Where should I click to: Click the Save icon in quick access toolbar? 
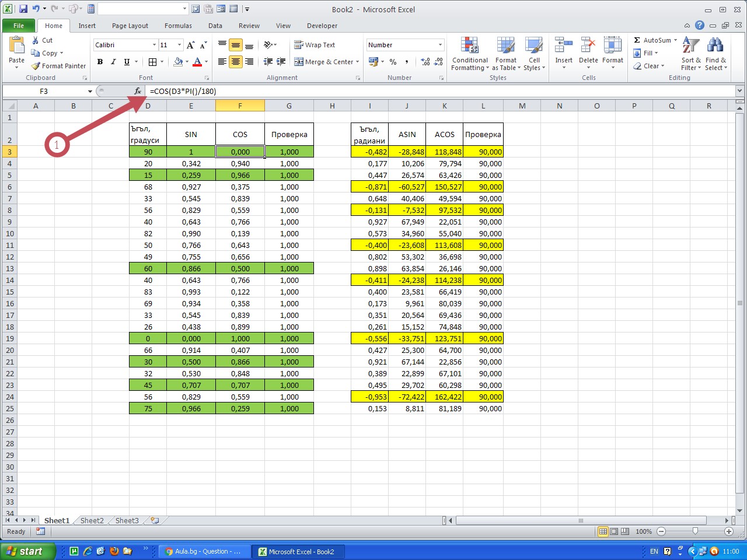(x=23, y=9)
